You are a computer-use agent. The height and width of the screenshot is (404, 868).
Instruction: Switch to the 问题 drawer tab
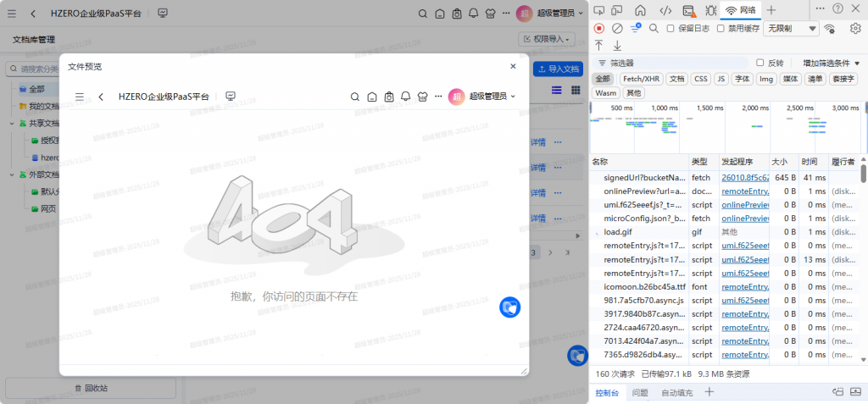(640, 392)
